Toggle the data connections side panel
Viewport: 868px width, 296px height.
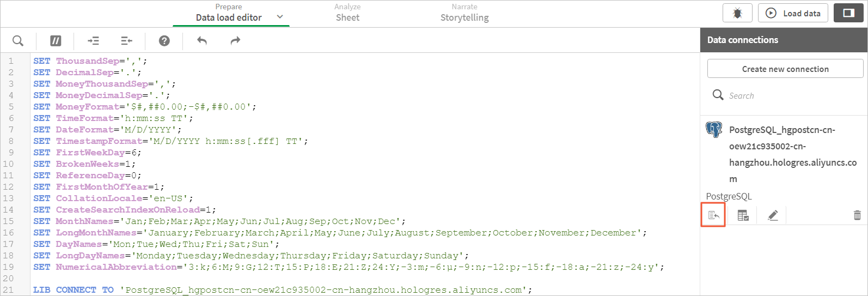click(x=848, y=13)
